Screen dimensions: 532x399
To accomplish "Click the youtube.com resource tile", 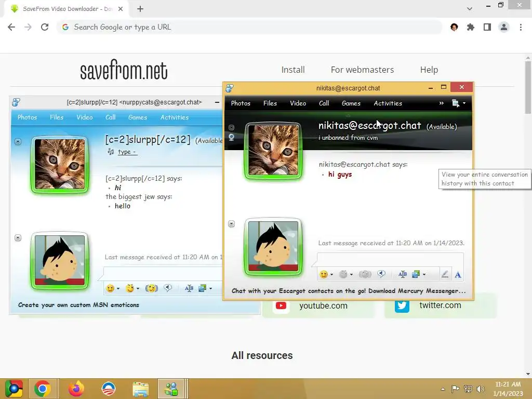I will 318,305.
